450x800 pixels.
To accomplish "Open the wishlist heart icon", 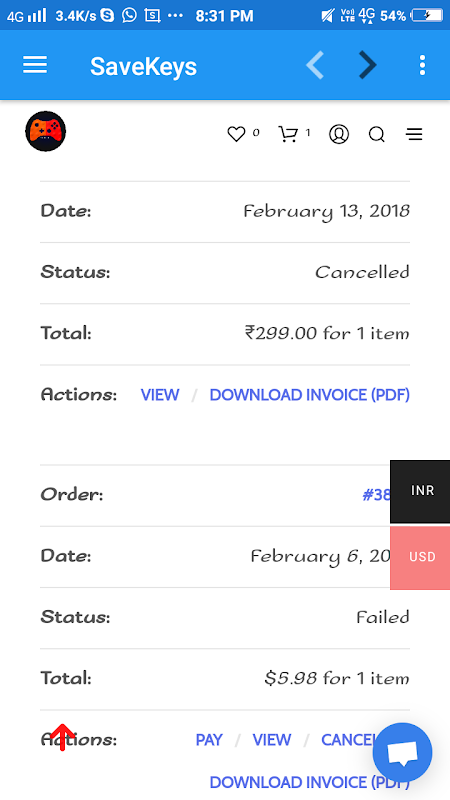I will click(236, 134).
